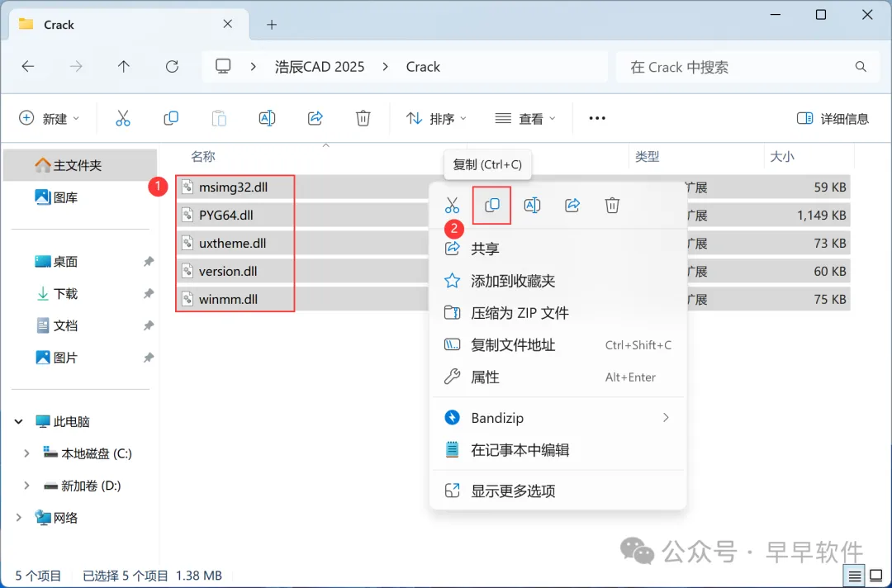Choose 压缩为 ZIP 文件
This screenshot has height=588, width=892.
pyautogui.click(x=558, y=313)
